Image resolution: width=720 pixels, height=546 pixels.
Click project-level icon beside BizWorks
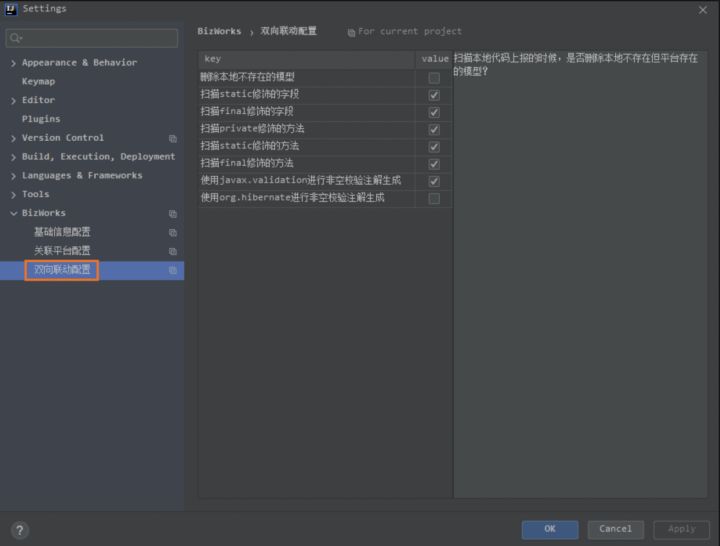tap(173, 214)
